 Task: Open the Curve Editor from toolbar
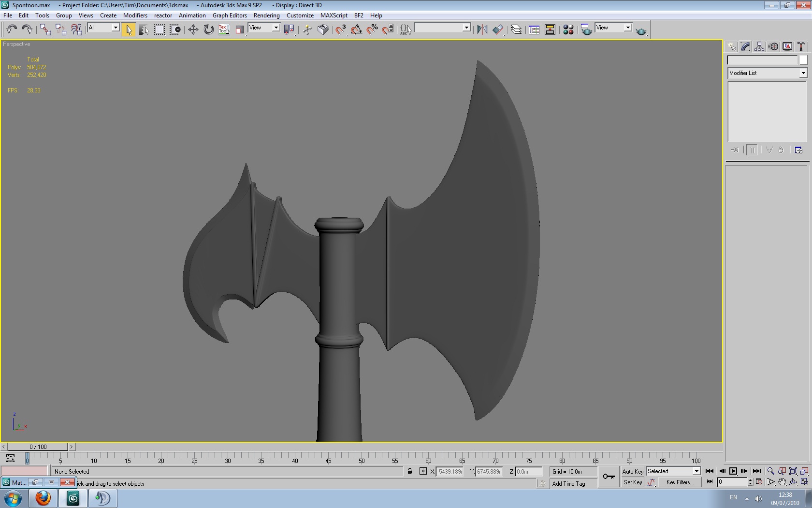[534, 30]
